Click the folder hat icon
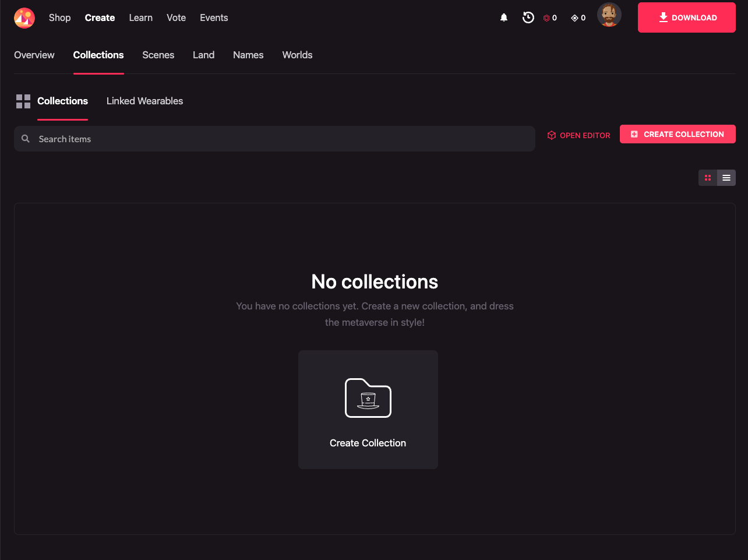Screen dimensions: 748x560 point(368,398)
